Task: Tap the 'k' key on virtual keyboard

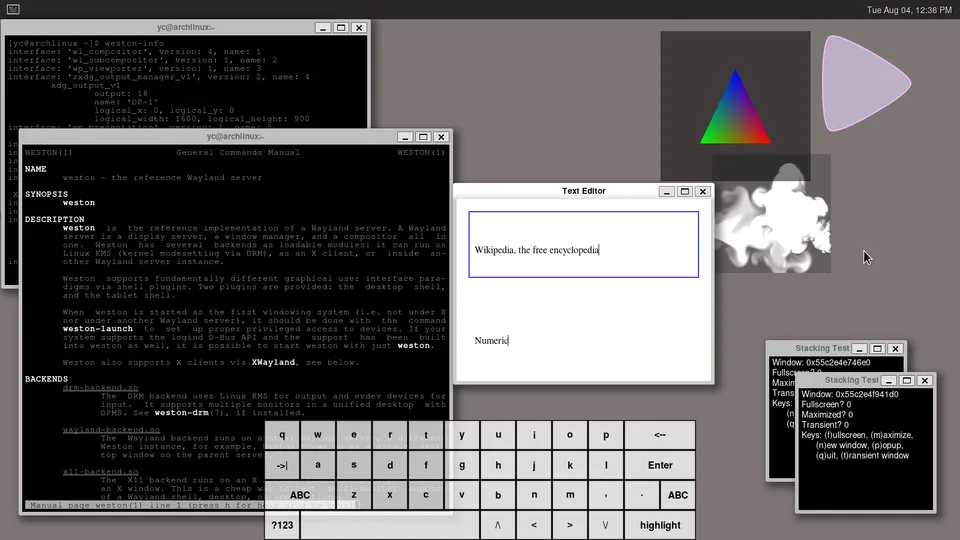Action: pyautogui.click(x=570, y=465)
